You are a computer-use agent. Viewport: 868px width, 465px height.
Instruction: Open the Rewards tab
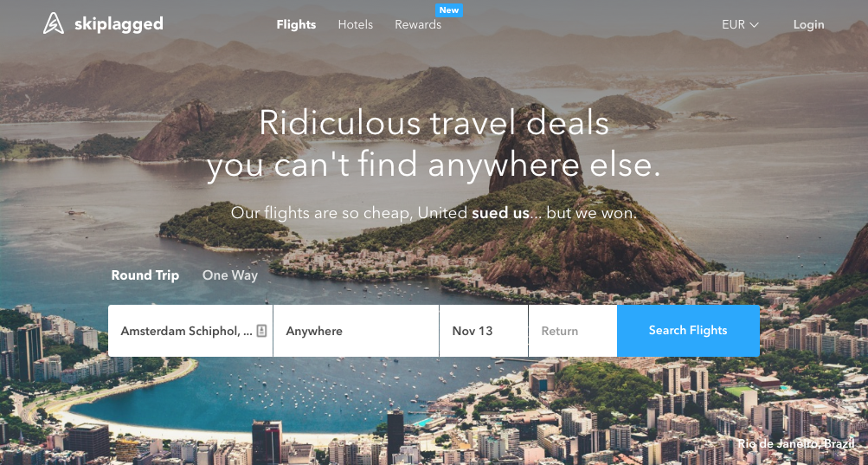tap(418, 25)
